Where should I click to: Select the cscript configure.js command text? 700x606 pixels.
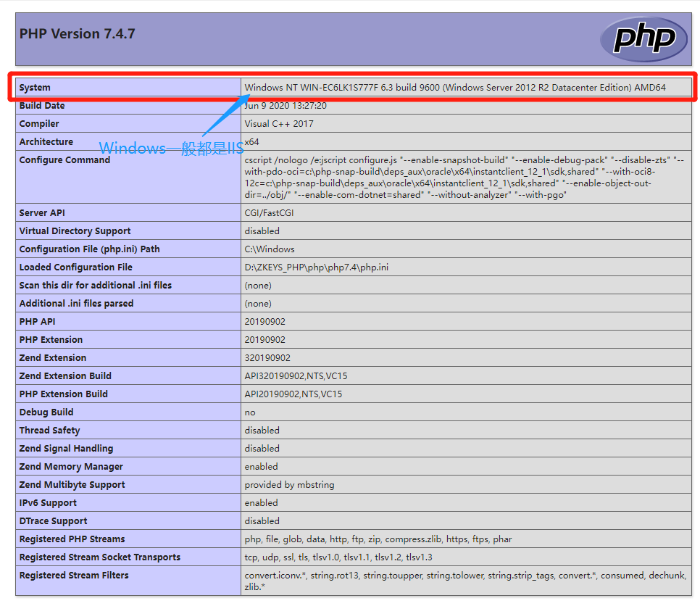[464, 178]
